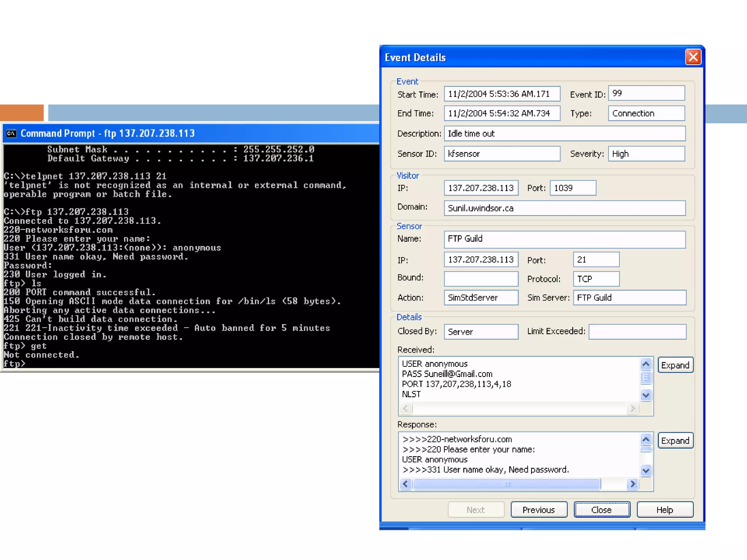Click the Received box vertical scroll thumb
This screenshot has height=560, width=747.
click(x=646, y=378)
